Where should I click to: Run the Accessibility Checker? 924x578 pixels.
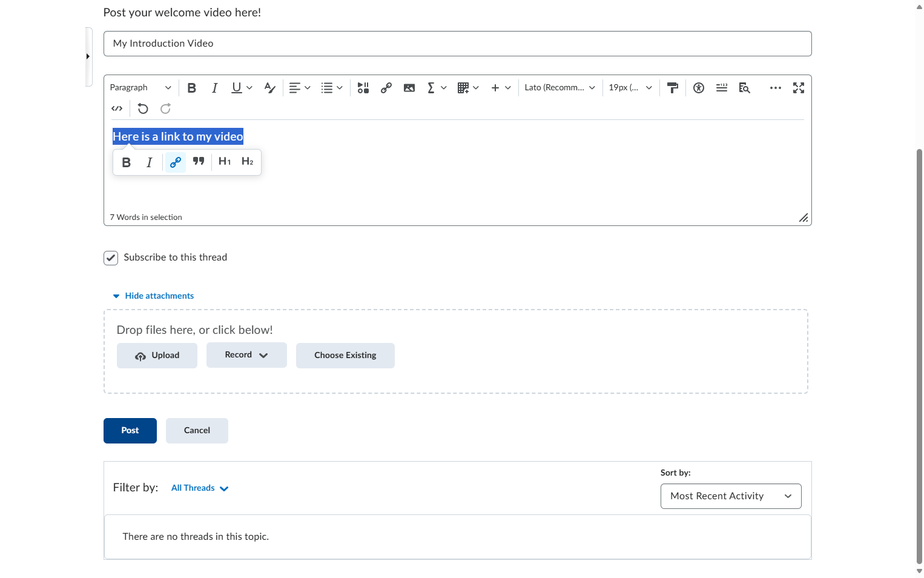699,88
